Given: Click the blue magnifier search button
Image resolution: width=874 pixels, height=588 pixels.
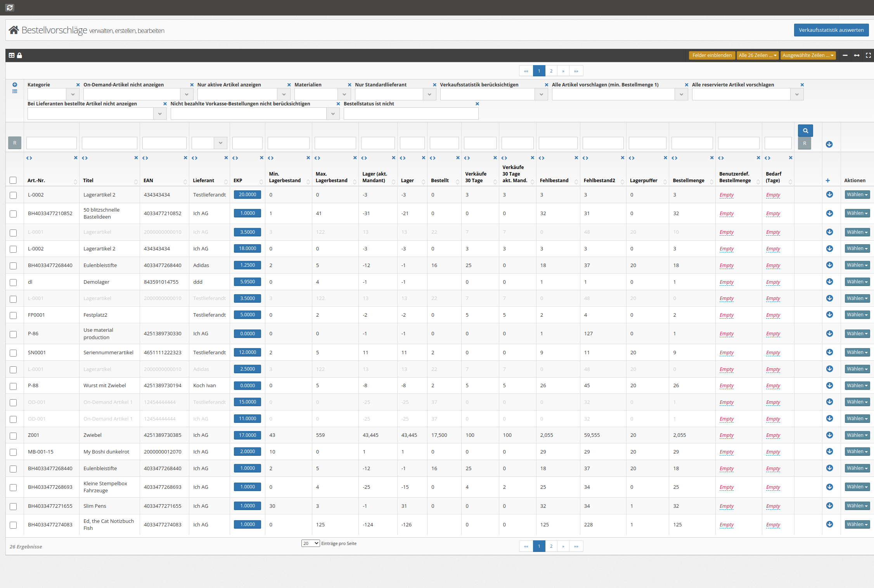Looking at the screenshot, I should 805,131.
